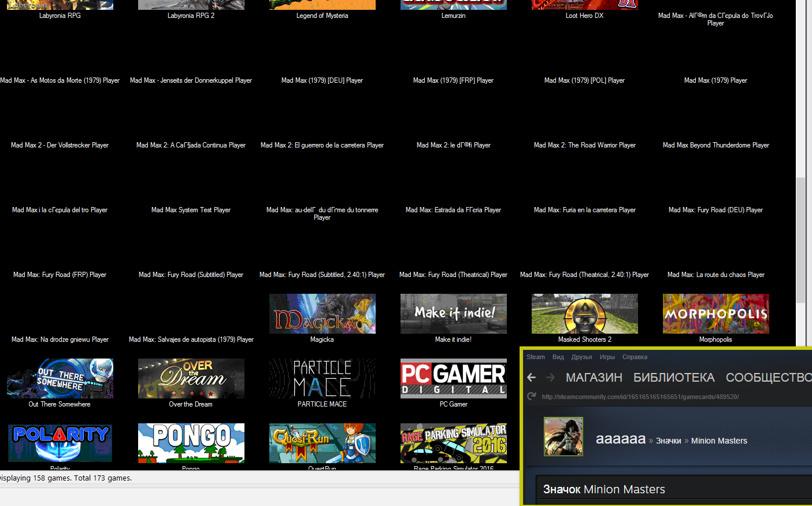Viewport: 812px width, 506px height.
Task: Select 'Mad Max: Fury Road (FRP) Player'
Action: click(x=60, y=275)
